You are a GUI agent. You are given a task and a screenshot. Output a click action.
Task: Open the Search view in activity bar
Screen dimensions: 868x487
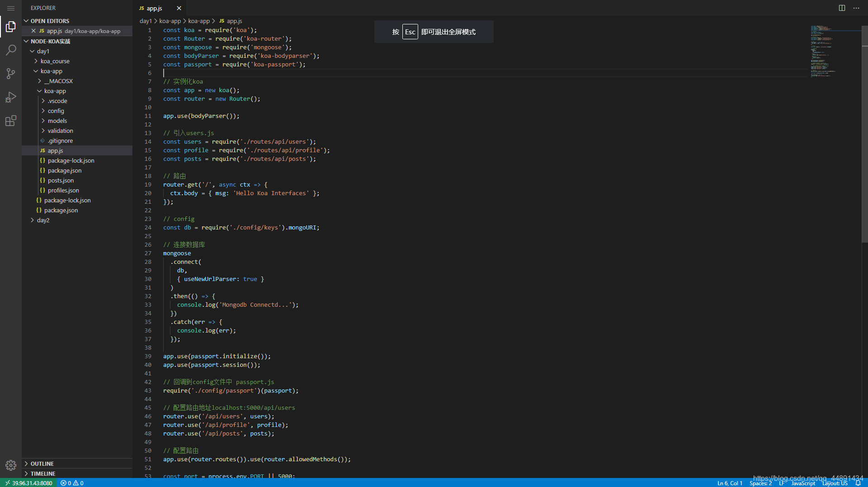coord(11,50)
